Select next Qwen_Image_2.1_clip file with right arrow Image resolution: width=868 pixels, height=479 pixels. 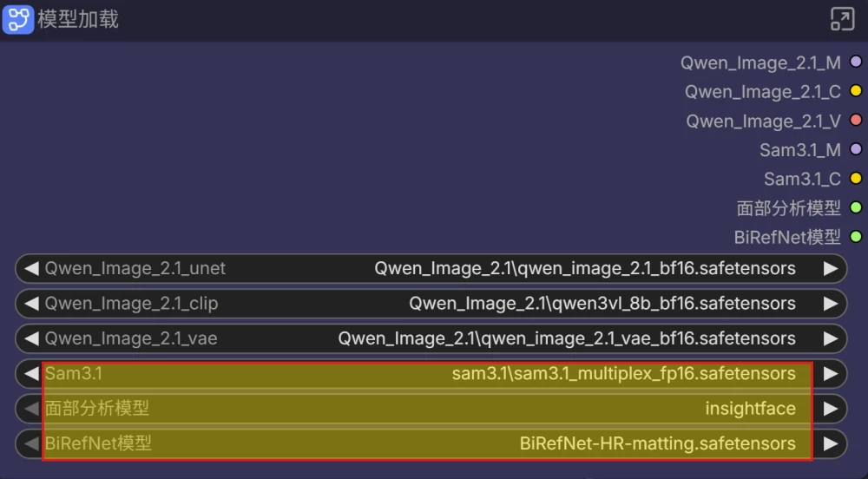click(831, 303)
